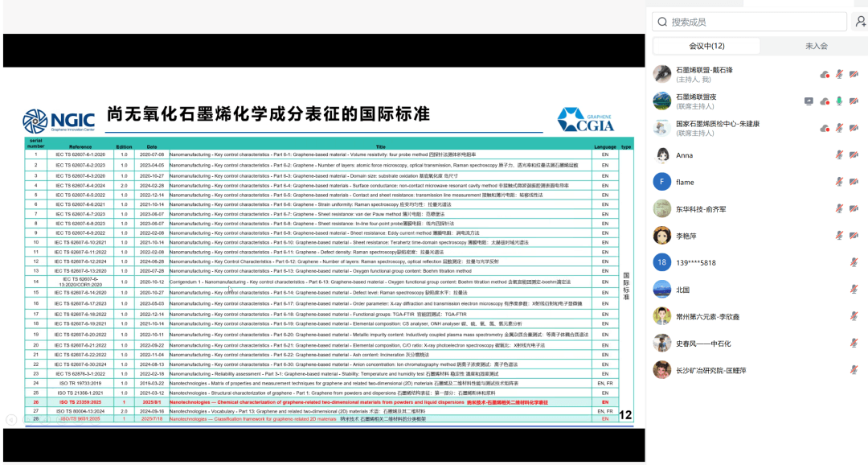
Task: Enable camera for 李艳萍
Action: pos(854,235)
